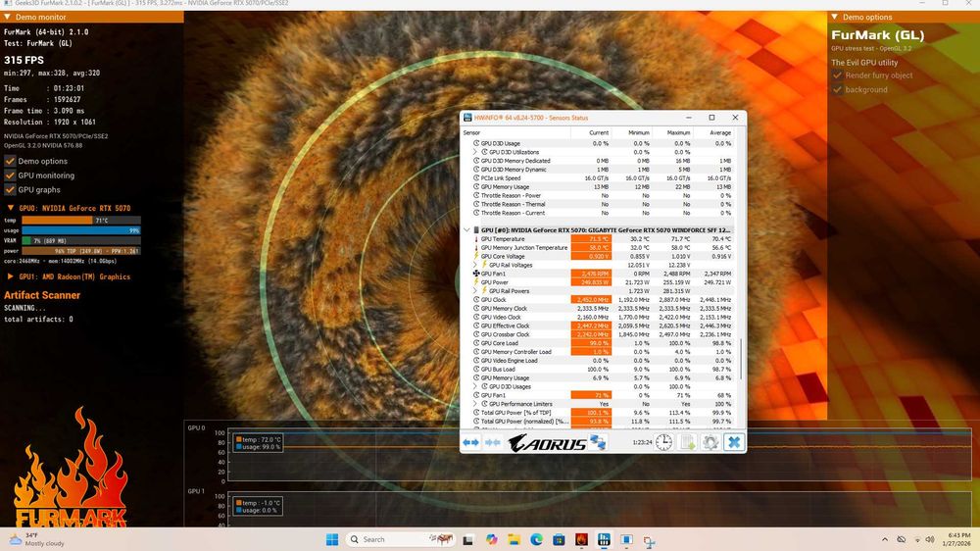Disable the Render furry object checkbox
This screenshot has width=980, height=551.
(837, 75)
